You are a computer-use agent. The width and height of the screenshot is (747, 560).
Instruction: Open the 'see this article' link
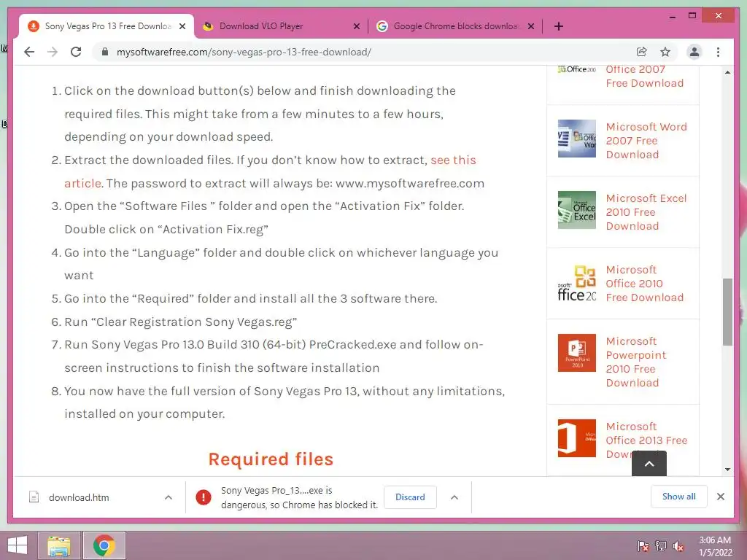453,160
